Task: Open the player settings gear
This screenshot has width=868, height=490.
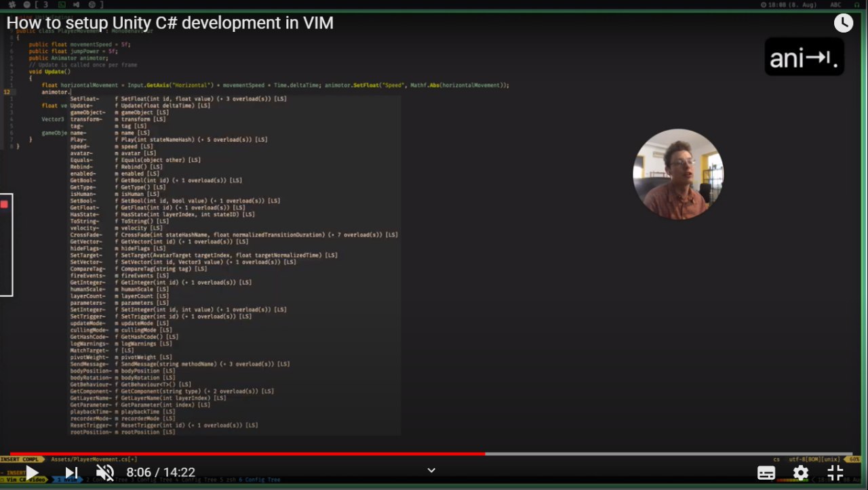Action: [x=801, y=472]
